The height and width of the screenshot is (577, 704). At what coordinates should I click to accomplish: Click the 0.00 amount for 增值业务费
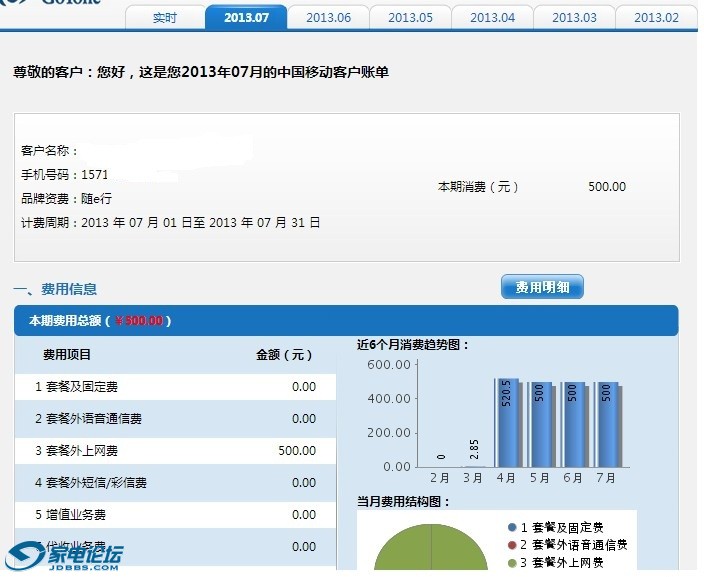304,515
